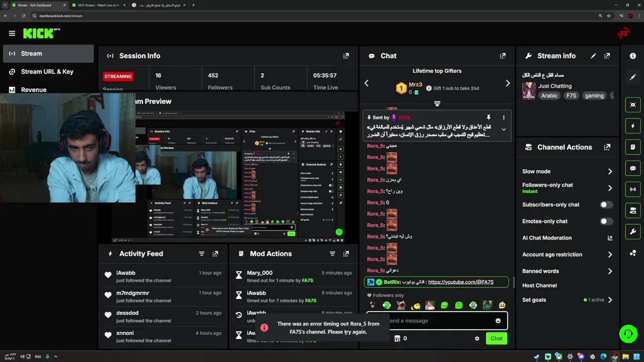Open Stream in left navigation
Screen dimensions: 644x362
click(x=48, y=54)
